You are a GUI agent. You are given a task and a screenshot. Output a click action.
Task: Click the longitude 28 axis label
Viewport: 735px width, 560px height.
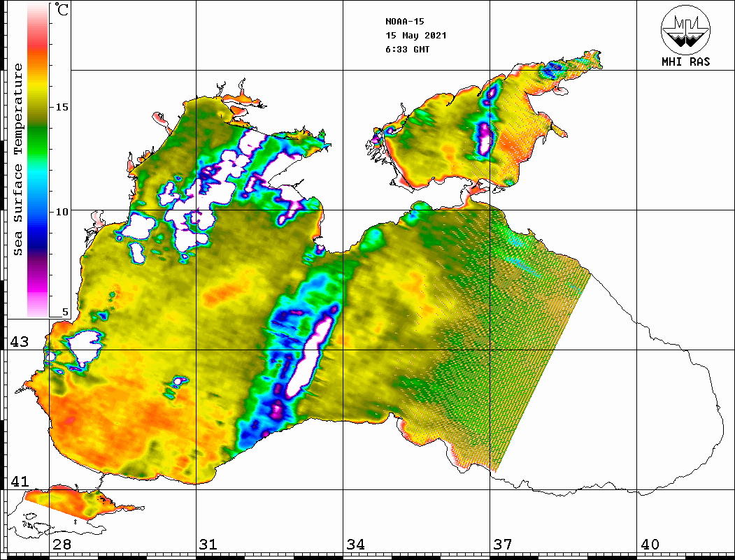pyautogui.click(x=61, y=545)
